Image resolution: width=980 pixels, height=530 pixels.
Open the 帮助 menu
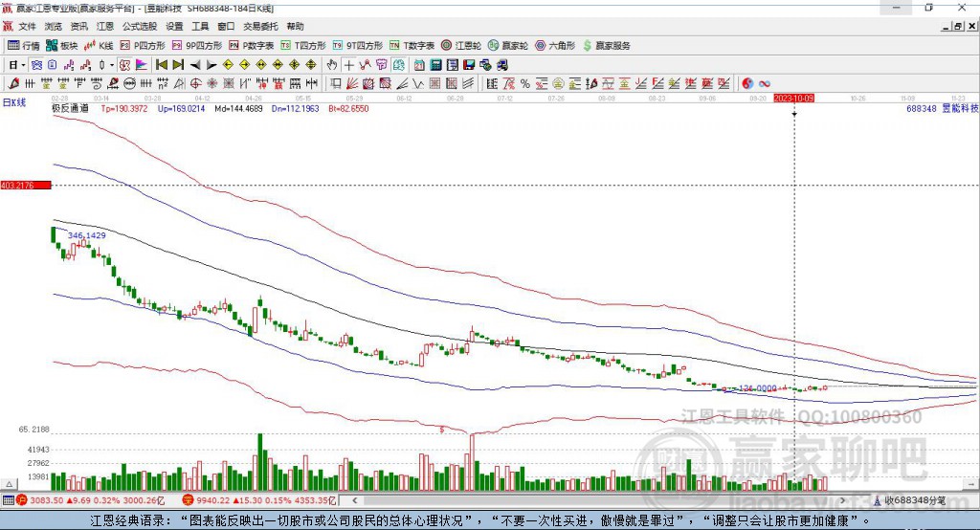click(x=295, y=26)
